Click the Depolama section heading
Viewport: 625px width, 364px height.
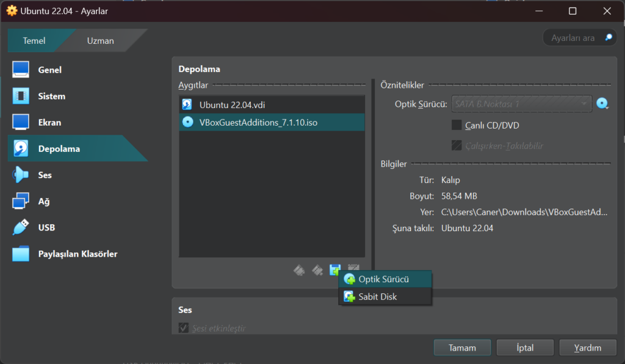point(200,69)
